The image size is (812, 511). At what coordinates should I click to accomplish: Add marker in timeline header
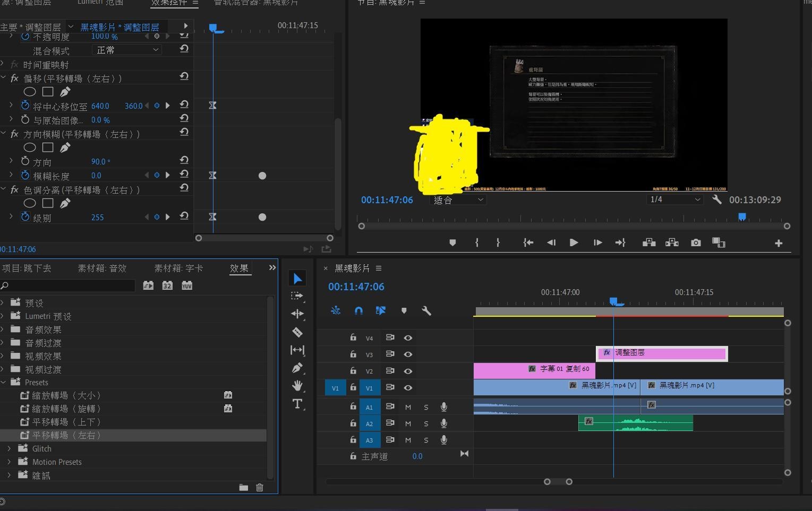[404, 311]
